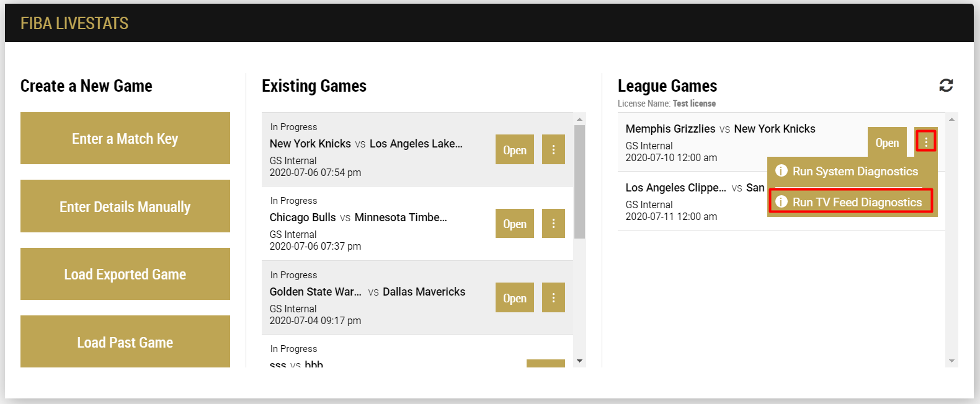Open options menu for Chicago Bulls game
The height and width of the screenshot is (404, 980).
(x=553, y=223)
